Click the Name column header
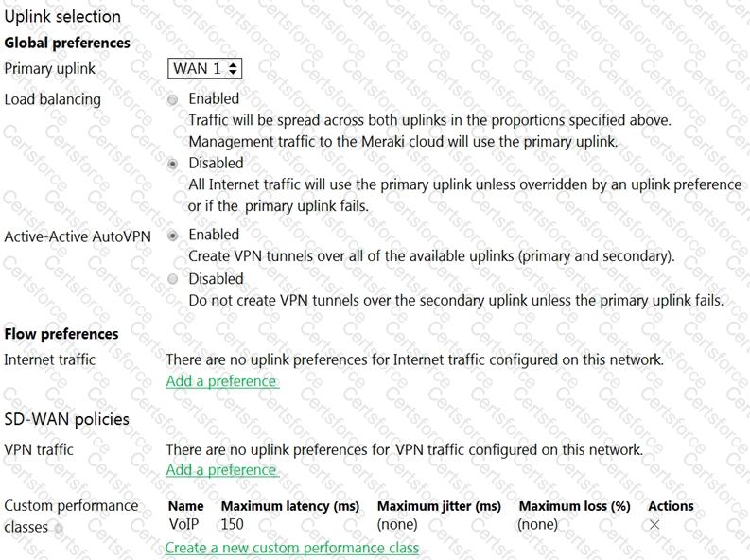 (x=186, y=506)
